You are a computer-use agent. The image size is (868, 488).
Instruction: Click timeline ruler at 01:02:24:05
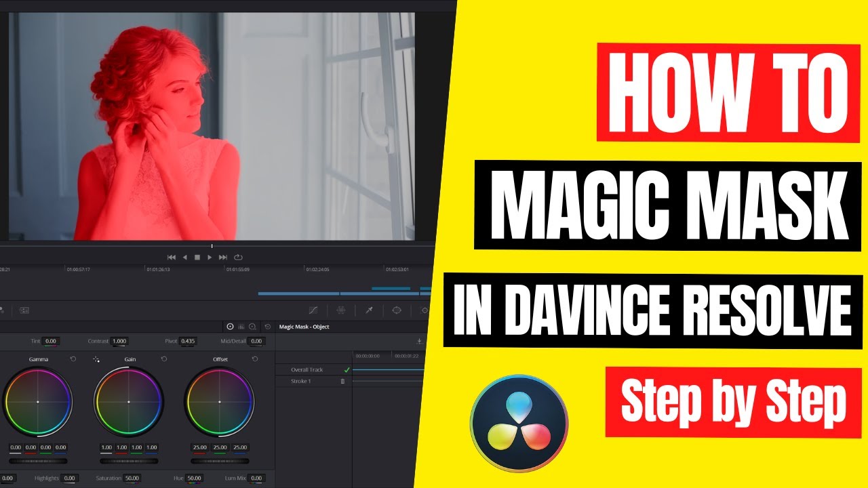click(318, 269)
